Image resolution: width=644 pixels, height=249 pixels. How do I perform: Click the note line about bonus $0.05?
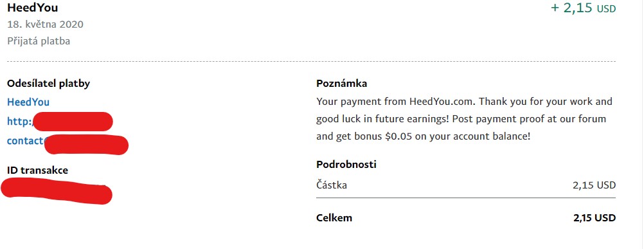[x=424, y=136]
